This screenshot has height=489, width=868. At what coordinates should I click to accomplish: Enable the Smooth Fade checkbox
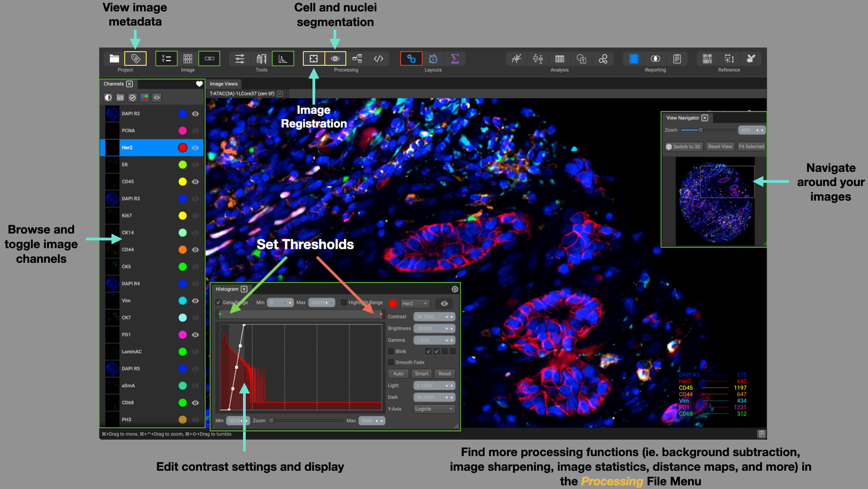(x=391, y=362)
